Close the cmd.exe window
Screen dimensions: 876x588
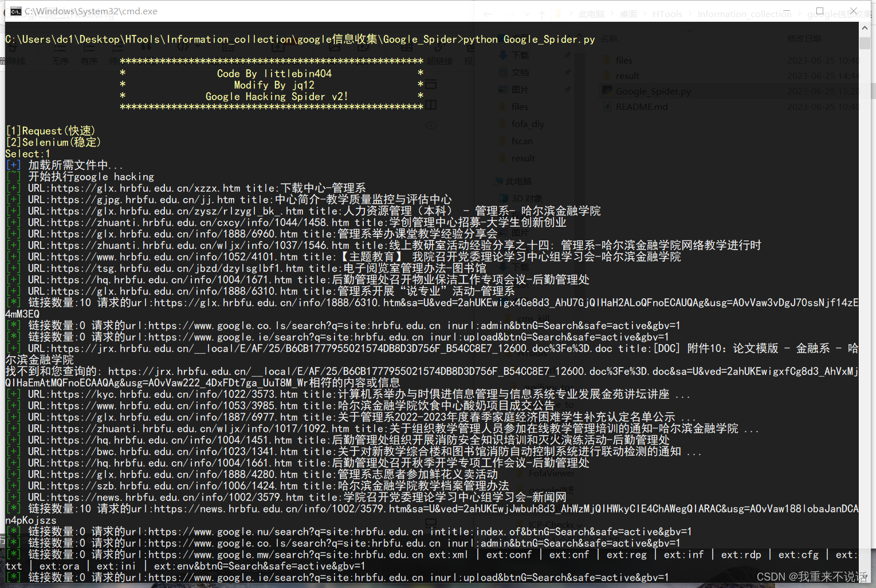(x=853, y=11)
